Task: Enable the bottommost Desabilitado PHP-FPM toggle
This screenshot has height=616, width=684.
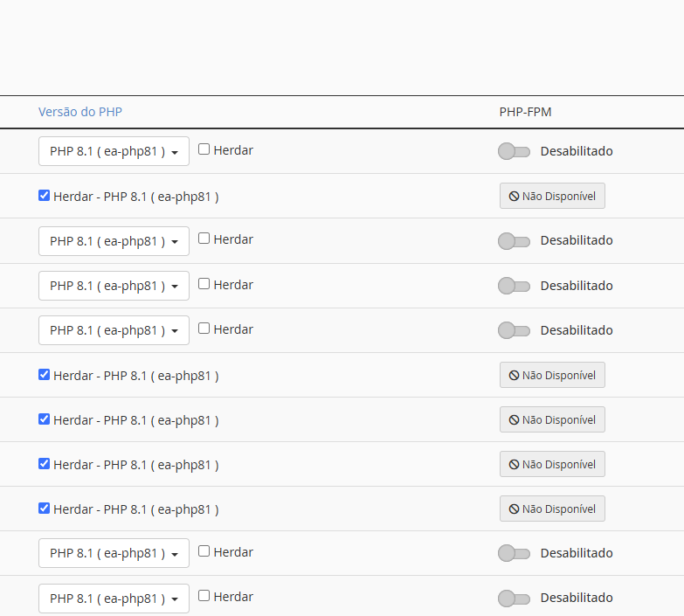Action: pos(514,599)
